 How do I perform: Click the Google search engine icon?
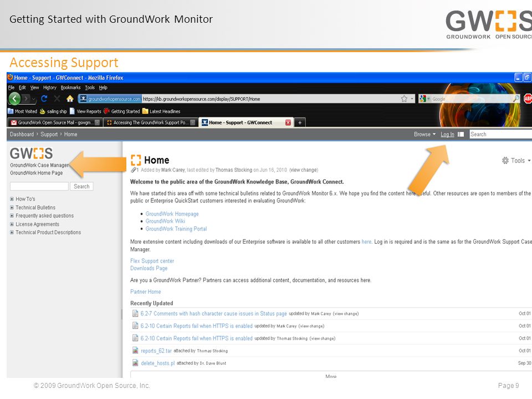click(x=423, y=99)
